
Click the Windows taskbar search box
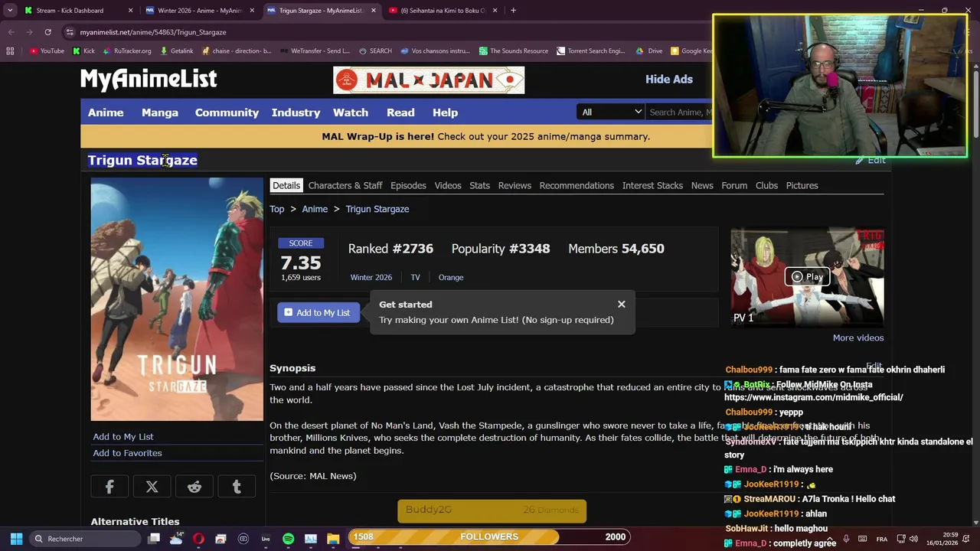(x=86, y=539)
